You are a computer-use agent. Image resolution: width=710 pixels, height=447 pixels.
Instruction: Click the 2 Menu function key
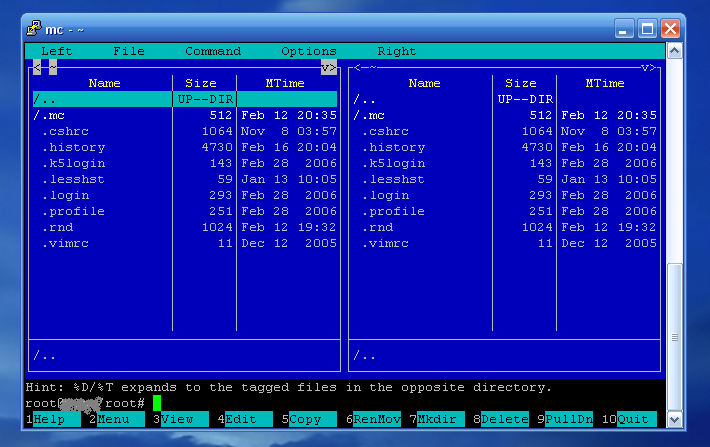pos(117,419)
